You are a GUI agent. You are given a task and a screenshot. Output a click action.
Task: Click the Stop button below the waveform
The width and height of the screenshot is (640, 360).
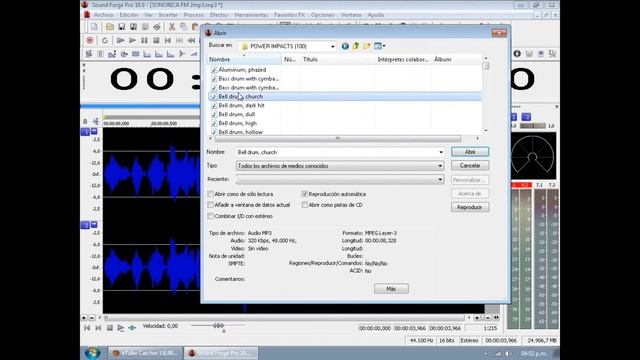coord(110,328)
